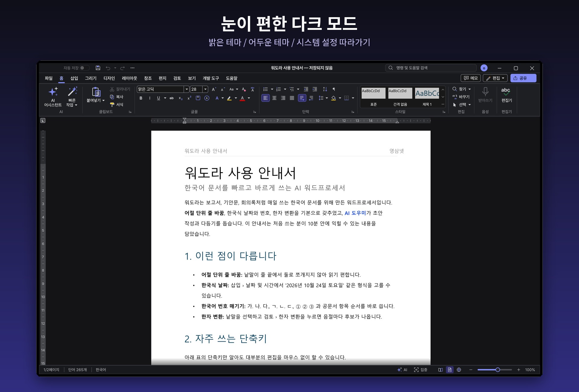The image size is (579, 392).
Task: Expand the styles gallery more button
Action: pos(443,104)
